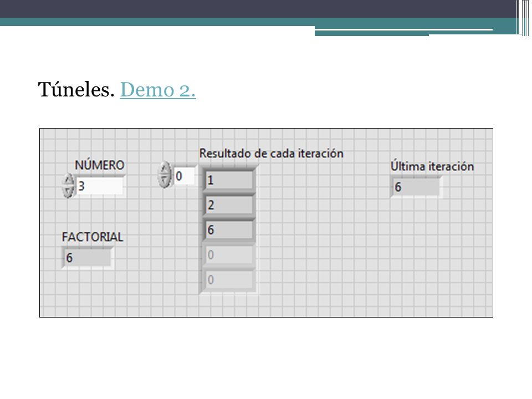The image size is (532, 399).
Task: Click the Resultado de cada iteración label
Action: click(271, 154)
